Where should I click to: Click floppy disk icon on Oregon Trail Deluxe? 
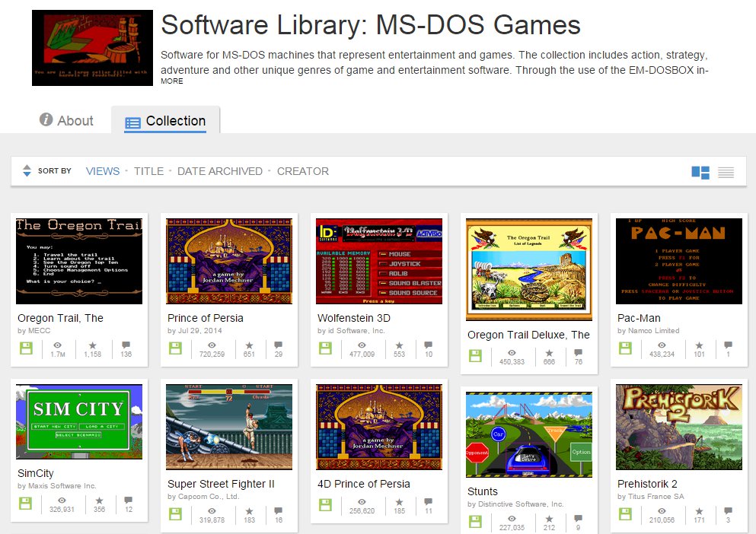tap(475, 356)
